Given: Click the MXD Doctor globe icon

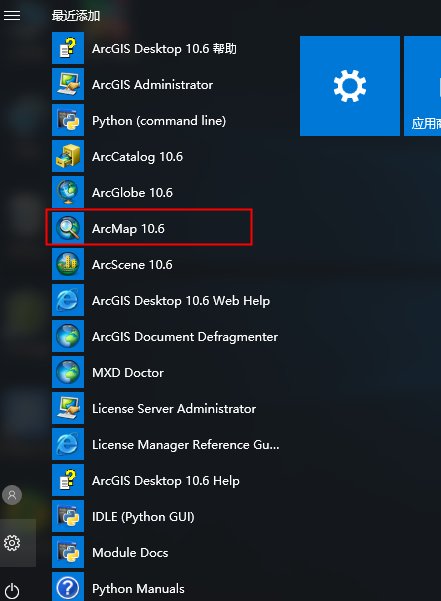Looking at the screenshot, I should coord(68,372).
